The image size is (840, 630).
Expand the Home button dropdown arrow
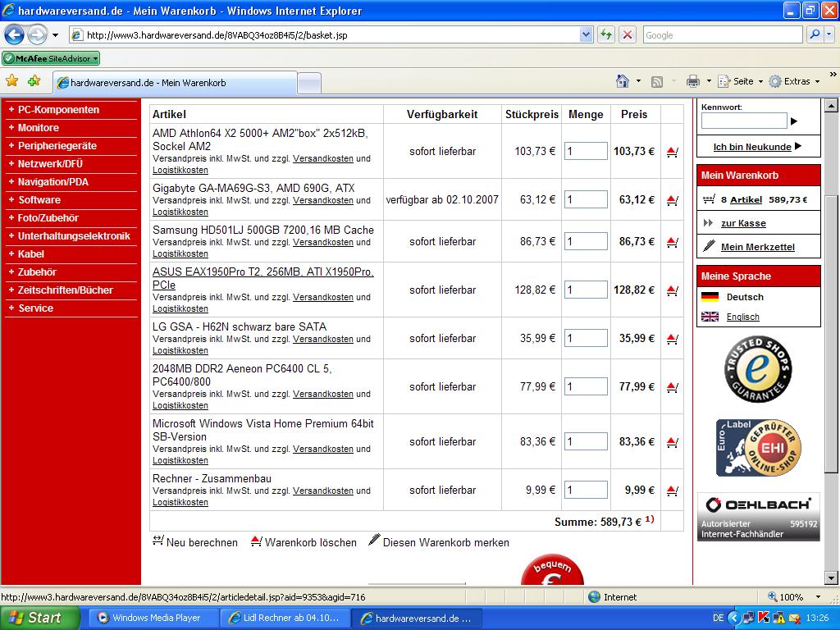tap(638, 81)
